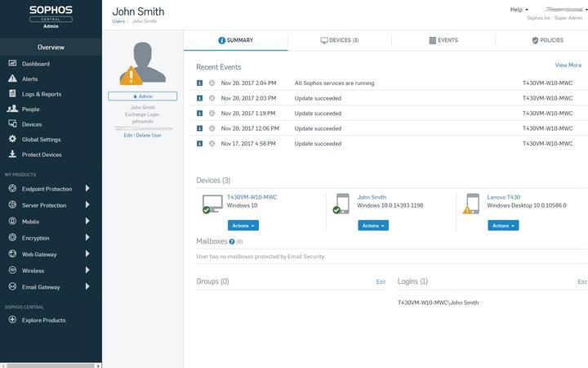Expand Email Gateway submenu arrow

pyautogui.click(x=87, y=286)
